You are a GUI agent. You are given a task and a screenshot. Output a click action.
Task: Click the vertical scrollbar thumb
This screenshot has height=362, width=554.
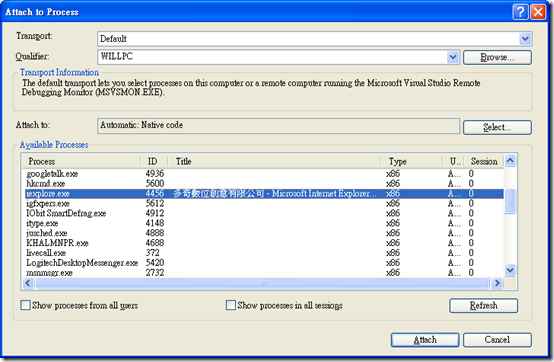click(510, 201)
